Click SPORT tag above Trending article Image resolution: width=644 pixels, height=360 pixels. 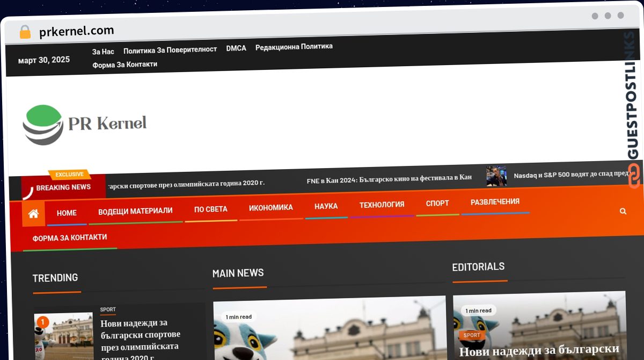[108, 309]
